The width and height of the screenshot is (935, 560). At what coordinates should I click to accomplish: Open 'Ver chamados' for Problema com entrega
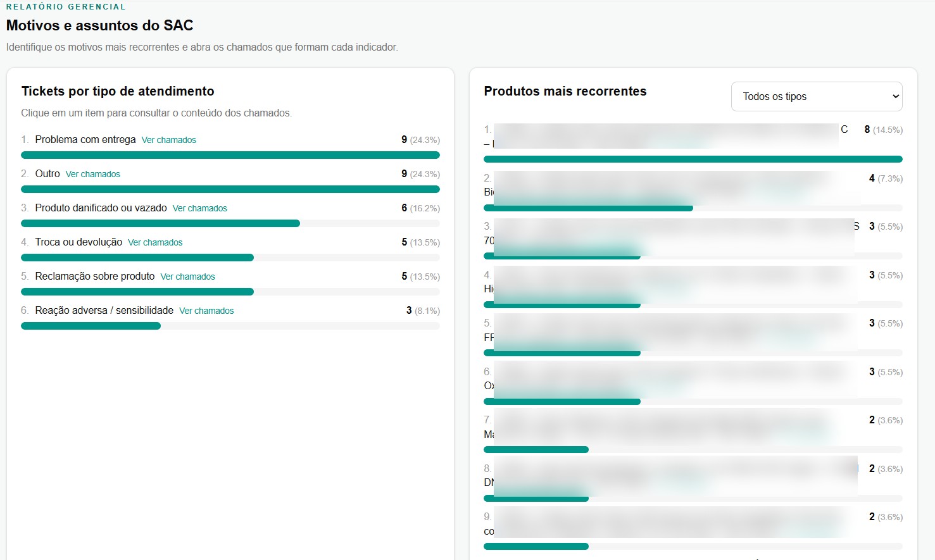pos(168,140)
